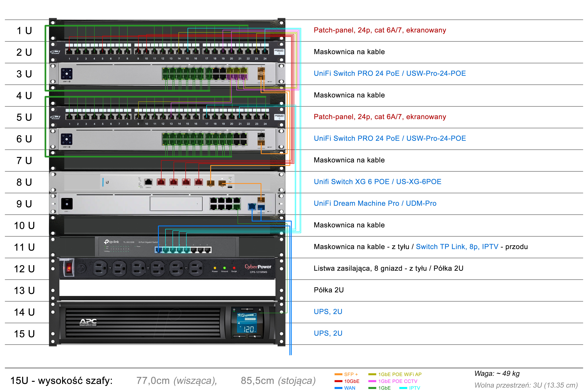The width and height of the screenshot is (588, 392).
Task: Click the 'Switch TP Link, 8p, IPTV' text
Action: tap(457, 247)
